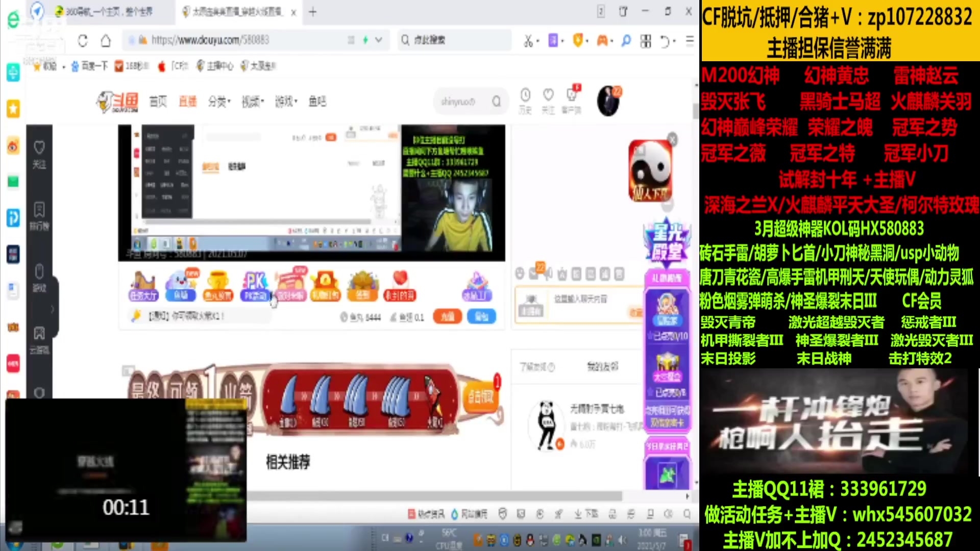
Task: Click the user avatar in Douyu header
Action: 608,101
